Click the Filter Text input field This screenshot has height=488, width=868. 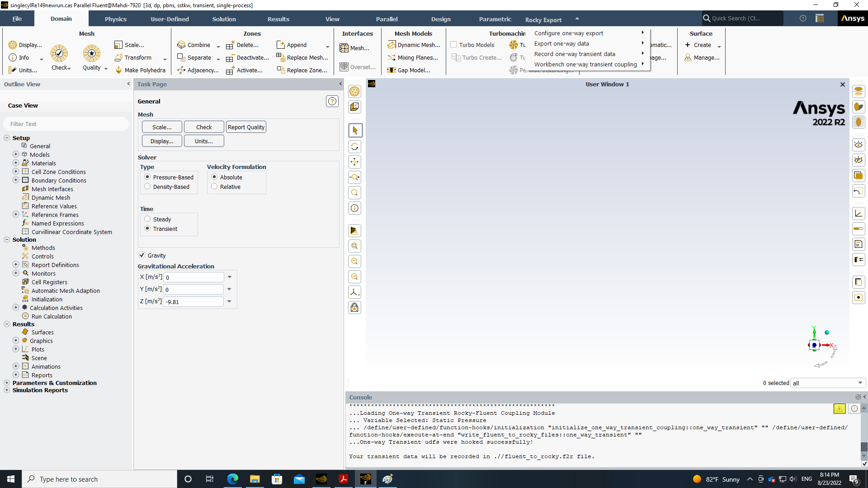66,124
